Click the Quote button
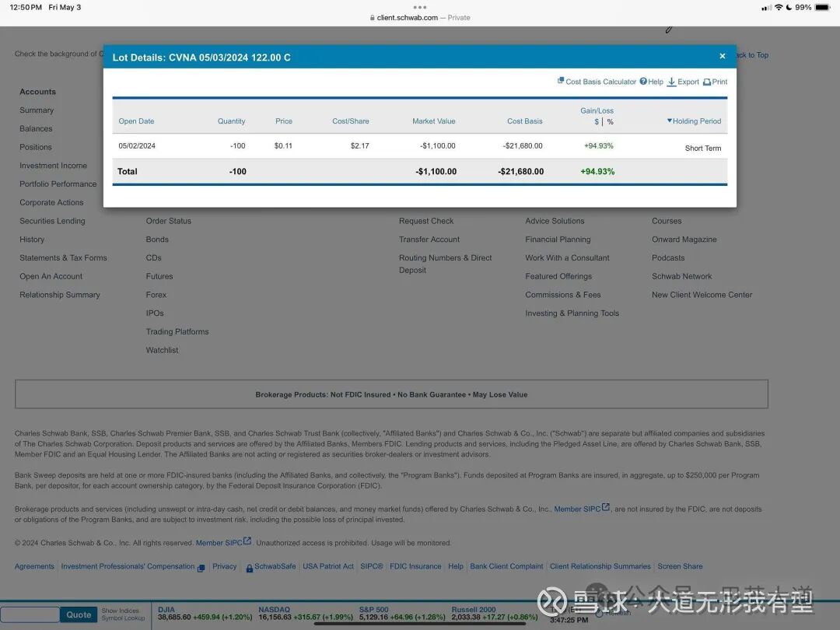Screen dimensions: 840x630 pos(79,615)
